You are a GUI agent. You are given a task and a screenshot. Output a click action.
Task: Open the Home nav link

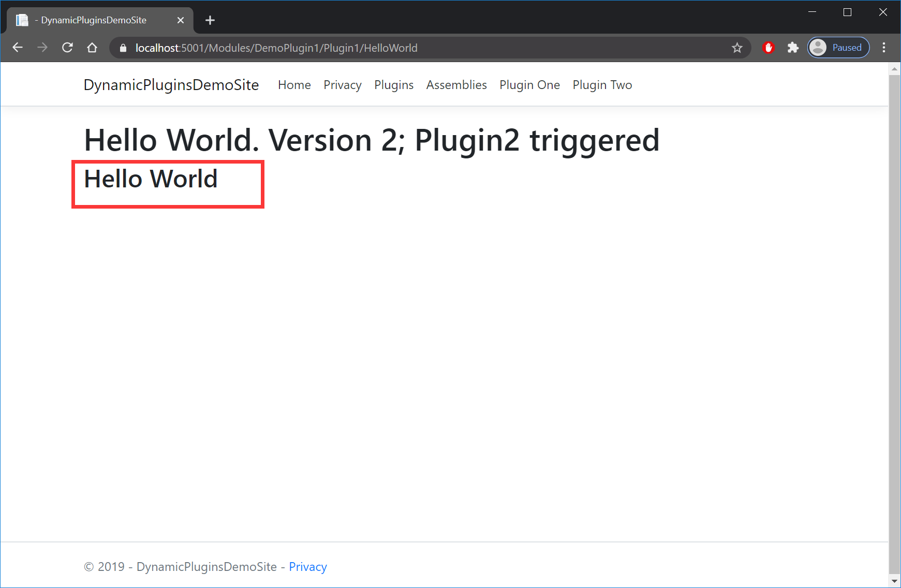coord(294,85)
